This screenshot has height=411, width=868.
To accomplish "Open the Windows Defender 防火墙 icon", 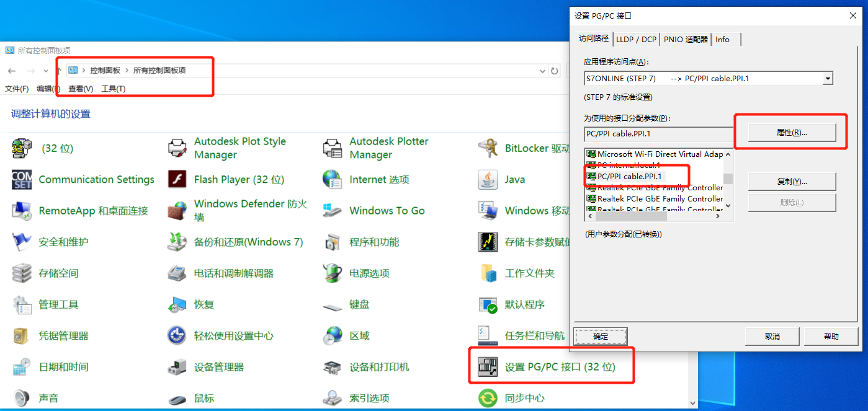I will point(177,211).
